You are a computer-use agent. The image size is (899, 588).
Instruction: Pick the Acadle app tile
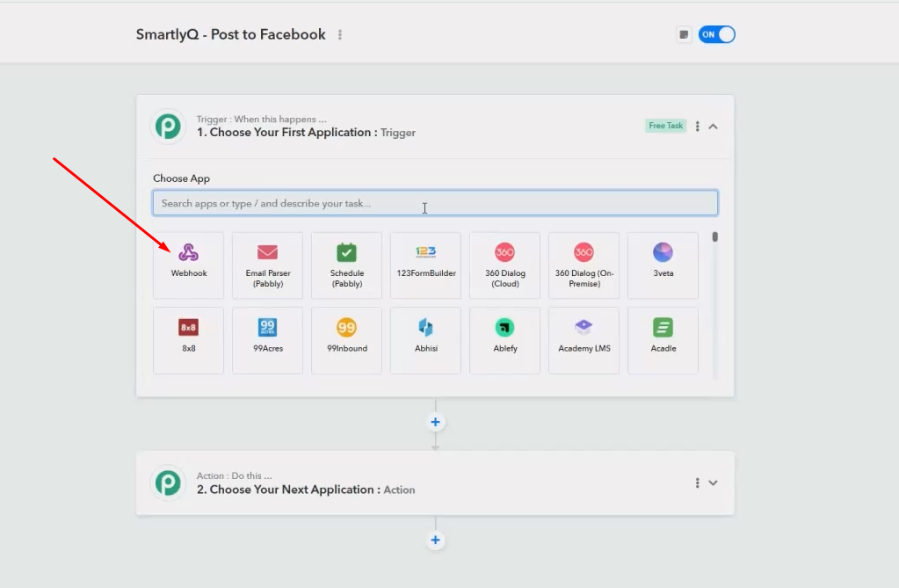(663, 340)
